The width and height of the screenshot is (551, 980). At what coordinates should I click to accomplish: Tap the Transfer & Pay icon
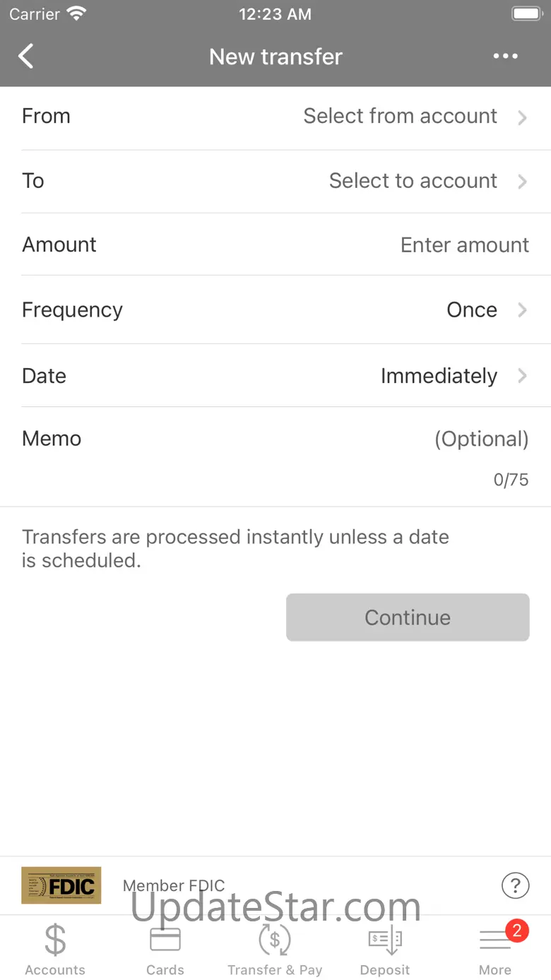[x=275, y=940]
